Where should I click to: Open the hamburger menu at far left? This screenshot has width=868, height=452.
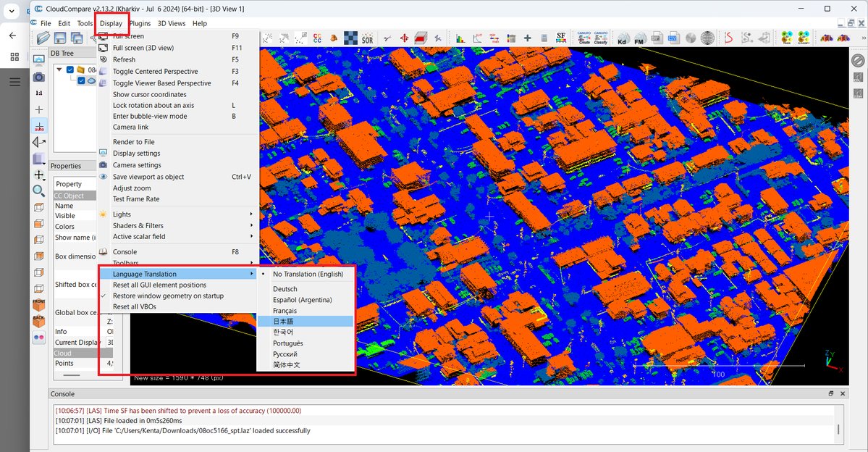click(14, 82)
